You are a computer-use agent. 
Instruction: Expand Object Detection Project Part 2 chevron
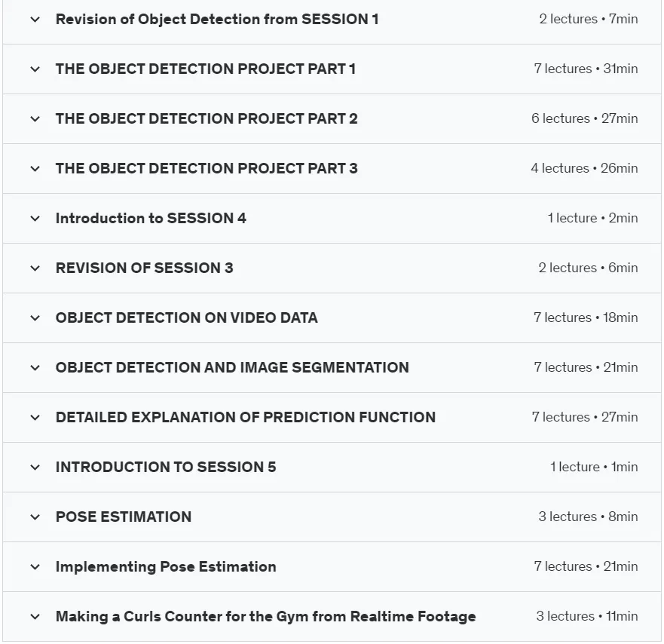35,119
